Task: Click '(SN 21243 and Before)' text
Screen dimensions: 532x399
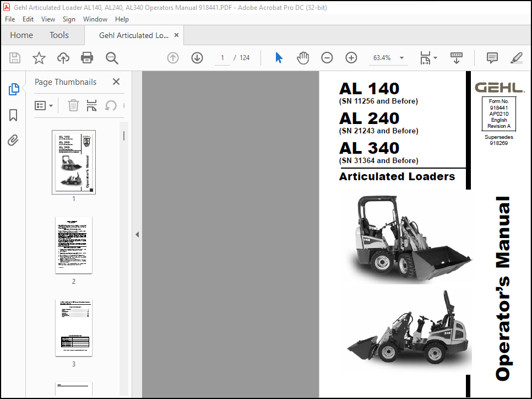Action: [x=379, y=131]
